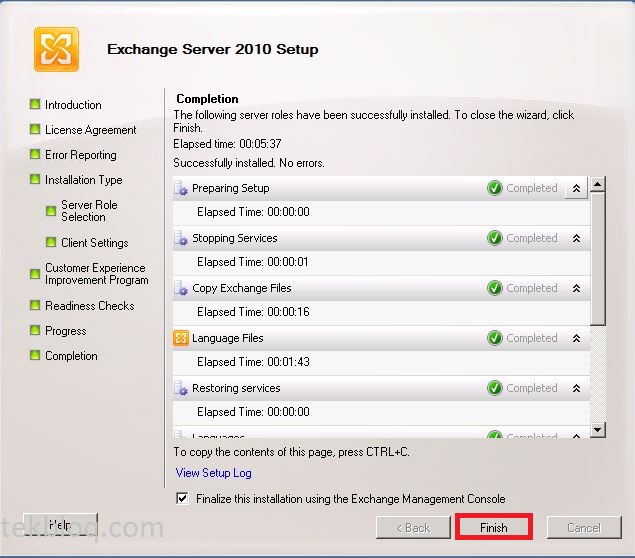Collapse the Stopping Services section
Screen dimensions: 635x558
point(576,238)
